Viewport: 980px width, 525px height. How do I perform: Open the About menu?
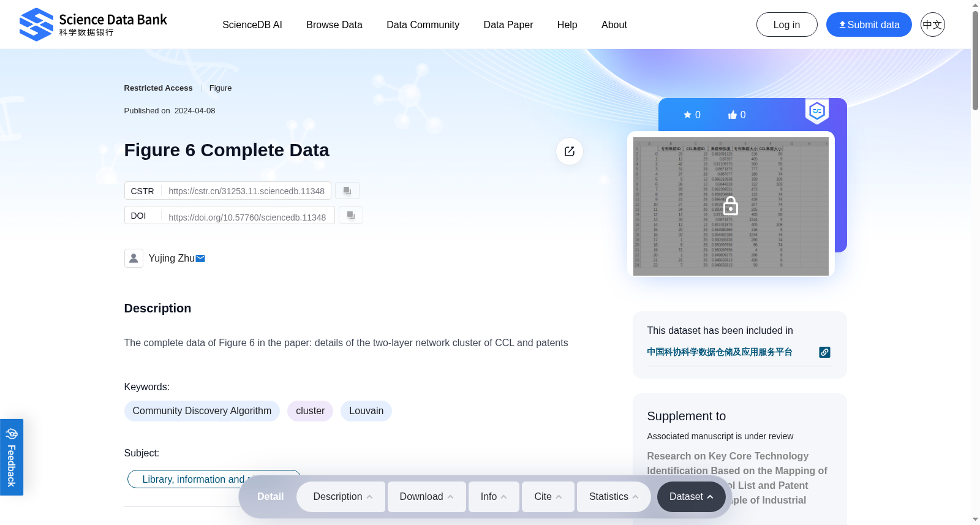[x=614, y=25]
